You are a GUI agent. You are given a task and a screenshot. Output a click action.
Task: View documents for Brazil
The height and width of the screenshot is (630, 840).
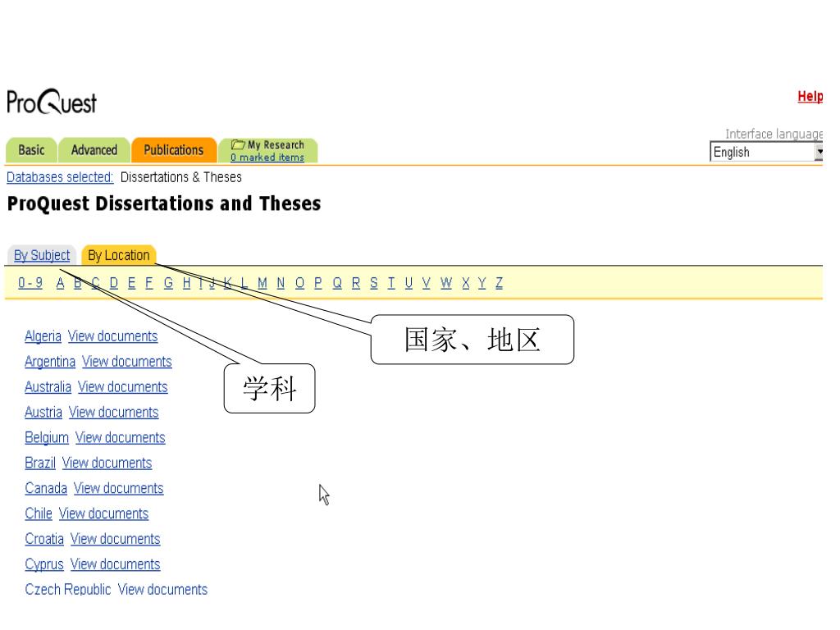107,463
